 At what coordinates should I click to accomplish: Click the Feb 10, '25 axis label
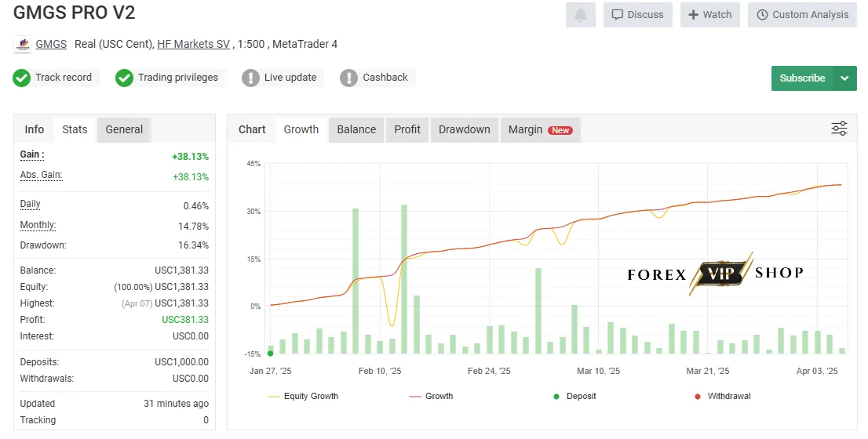tap(380, 371)
